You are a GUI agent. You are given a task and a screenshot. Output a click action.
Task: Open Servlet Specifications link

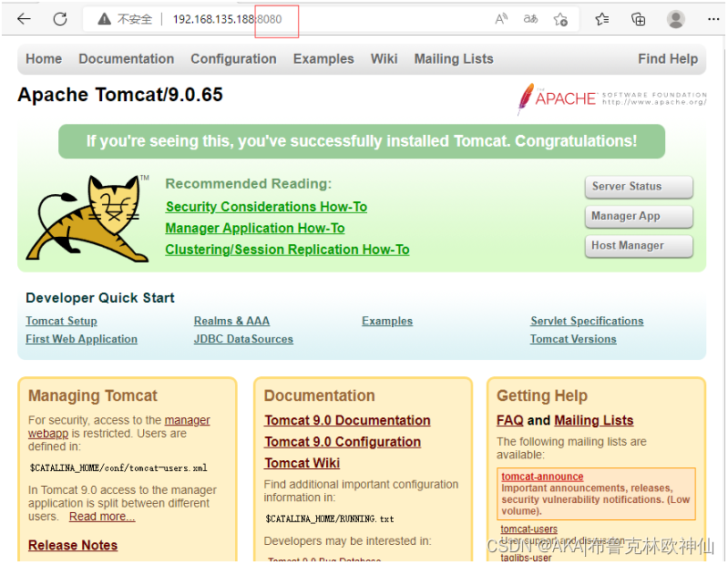tap(587, 322)
